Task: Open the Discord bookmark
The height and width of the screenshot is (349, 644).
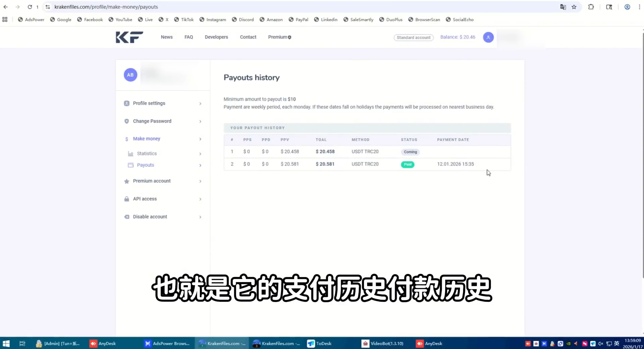Action: 243,19
